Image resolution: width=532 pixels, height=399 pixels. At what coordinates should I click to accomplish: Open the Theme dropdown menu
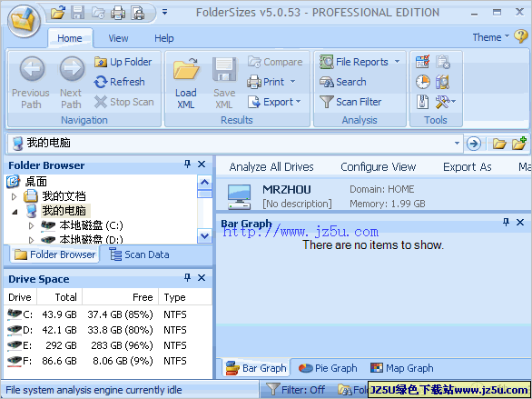pyautogui.click(x=491, y=37)
